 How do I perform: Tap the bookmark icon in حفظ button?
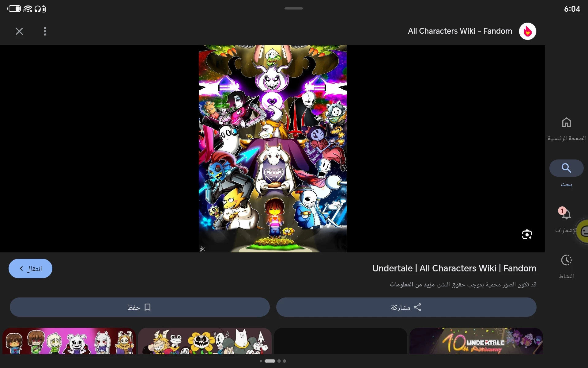148,307
